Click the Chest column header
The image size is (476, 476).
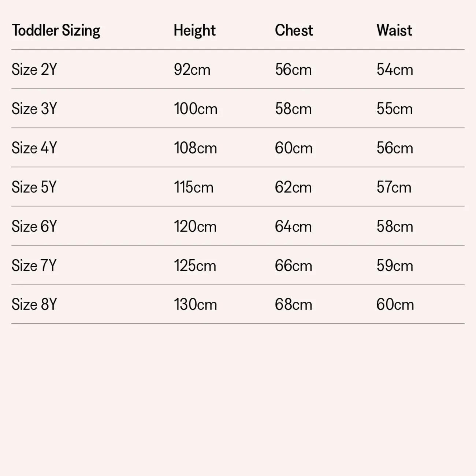coord(294,30)
